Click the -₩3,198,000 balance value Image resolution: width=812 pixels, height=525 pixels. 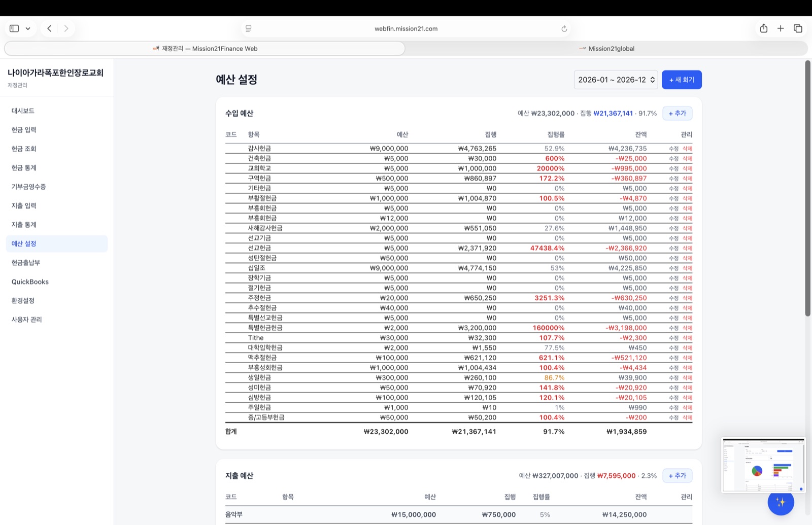point(626,328)
